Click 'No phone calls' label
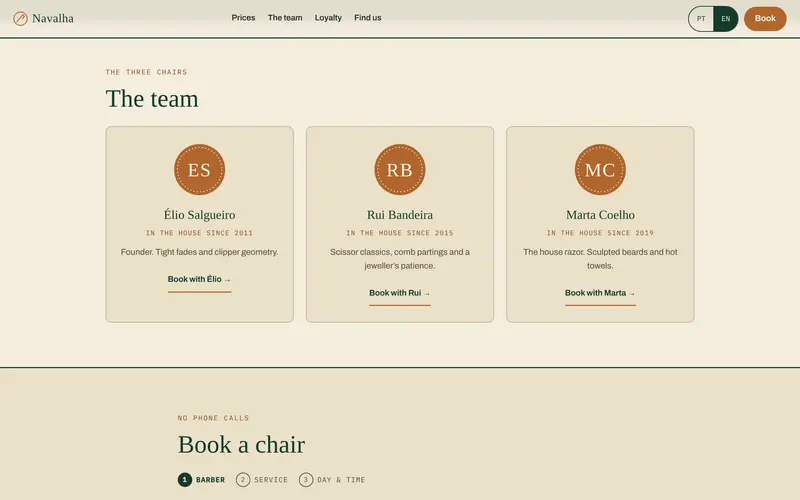800x500 pixels. click(213, 418)
